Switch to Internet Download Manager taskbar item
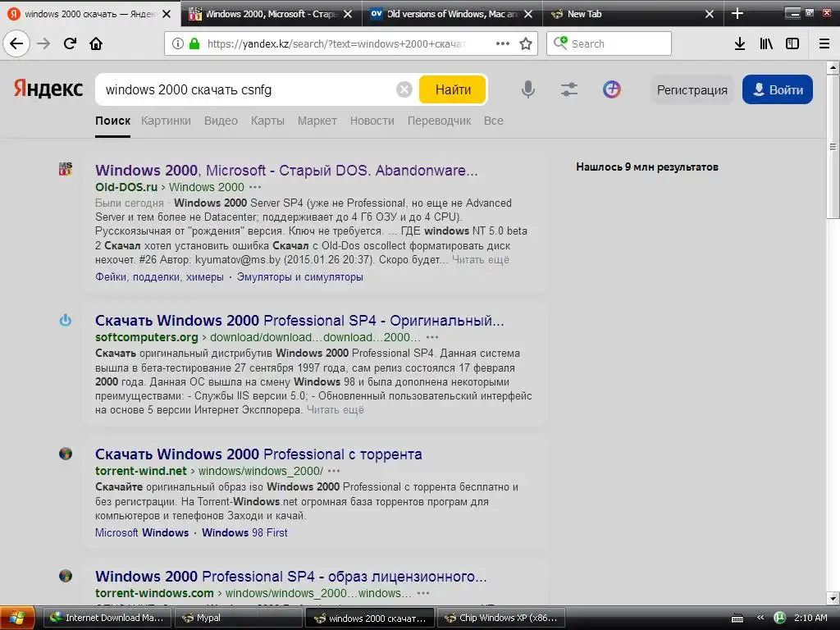840x630 pixels. 107,618
